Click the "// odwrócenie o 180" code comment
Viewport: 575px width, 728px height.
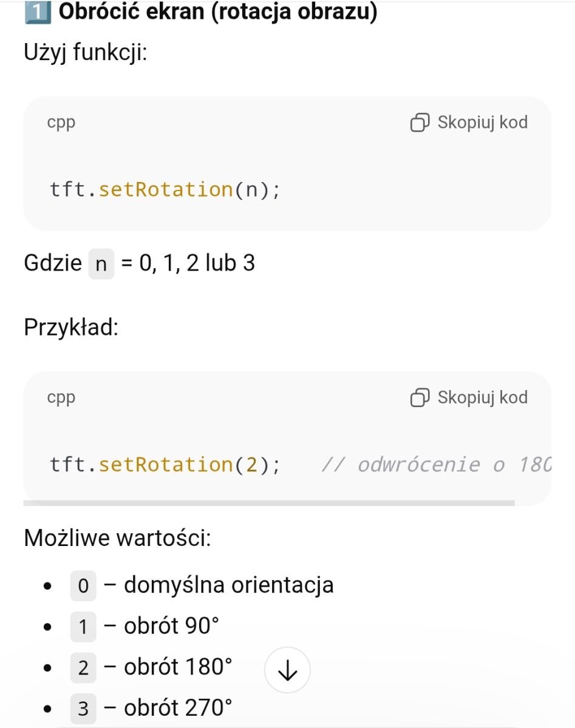coord(436,465)
